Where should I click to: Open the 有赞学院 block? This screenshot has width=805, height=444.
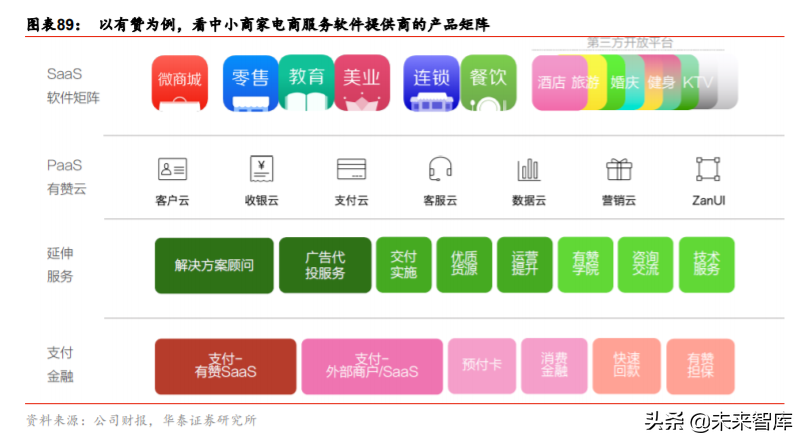click(585, 265)
